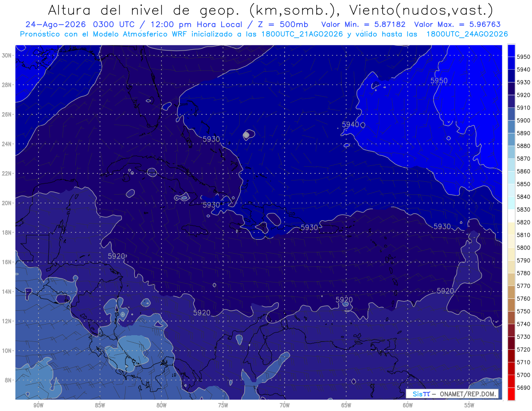Click the 5830 legend value
This screenshot has height=411, width=532.
pos(523,209)
